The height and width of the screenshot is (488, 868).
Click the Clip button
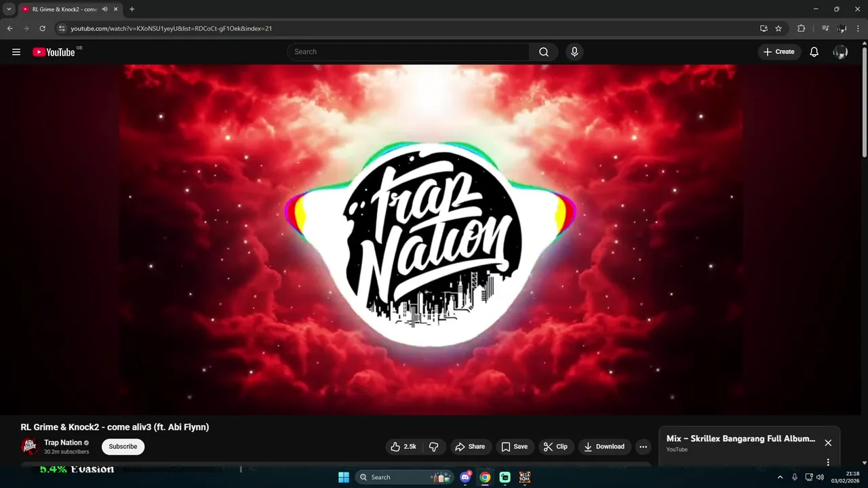click(556, 447)
